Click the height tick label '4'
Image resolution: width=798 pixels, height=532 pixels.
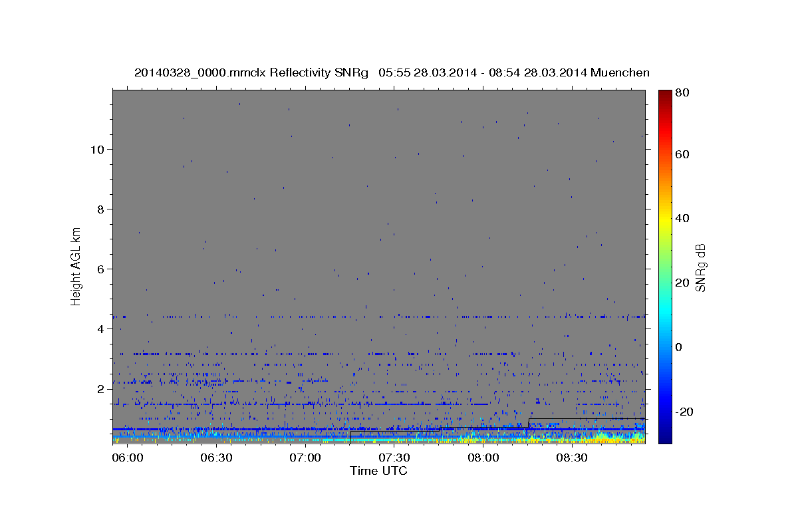(100, 329)
